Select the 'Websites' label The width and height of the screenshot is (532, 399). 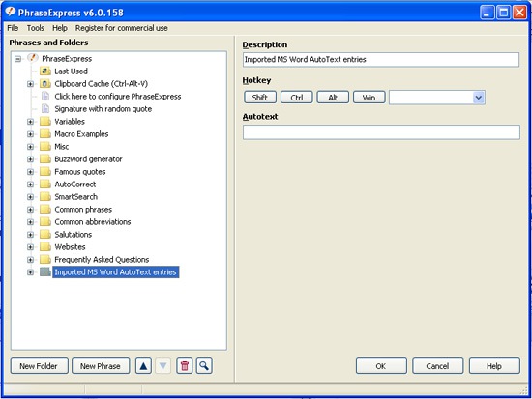click(70, 246)
